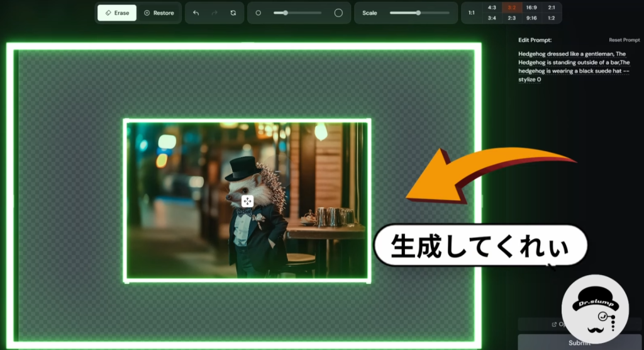The width and height of the screenshot is (644, 350).
Task: Click the move handle icon on image
Action: pos(247,201)
